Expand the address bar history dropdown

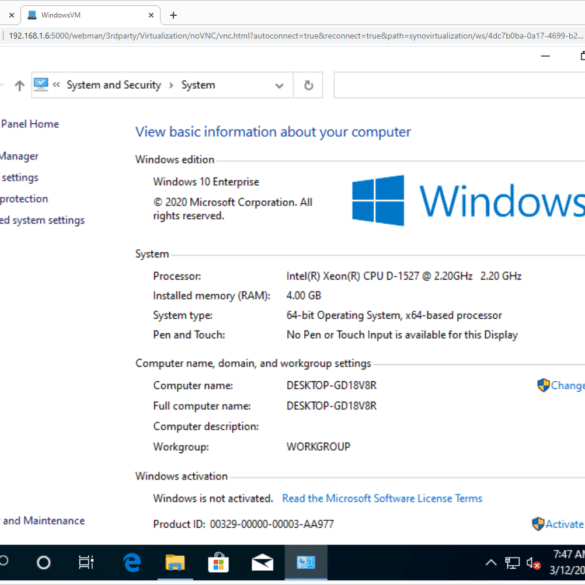(x=279, y=85)
